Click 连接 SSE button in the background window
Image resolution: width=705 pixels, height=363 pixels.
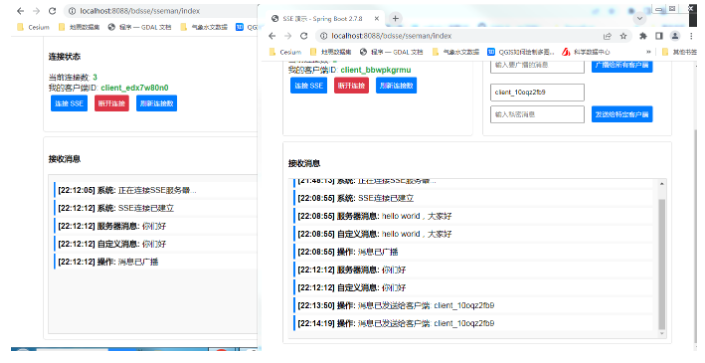point(69,103)
